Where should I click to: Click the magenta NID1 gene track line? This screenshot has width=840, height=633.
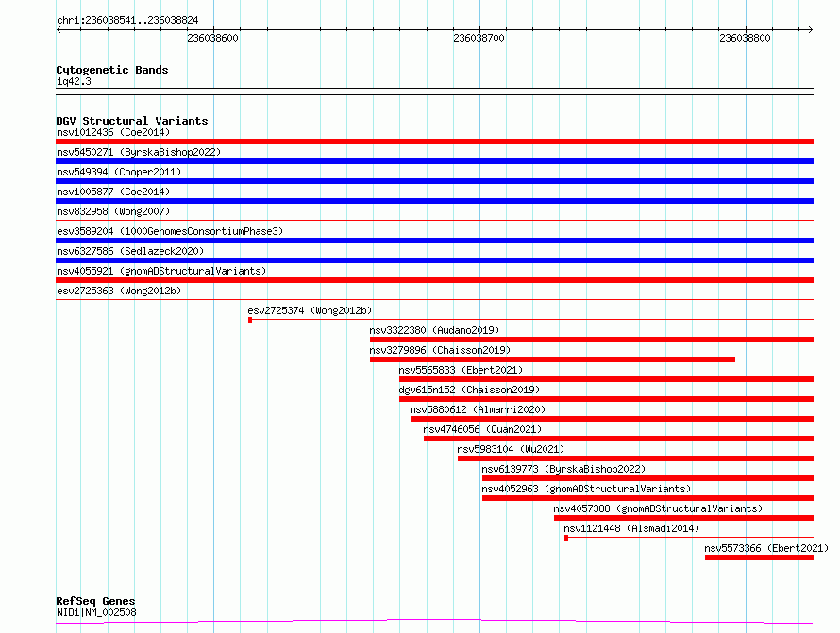click(x=434, y=622)
